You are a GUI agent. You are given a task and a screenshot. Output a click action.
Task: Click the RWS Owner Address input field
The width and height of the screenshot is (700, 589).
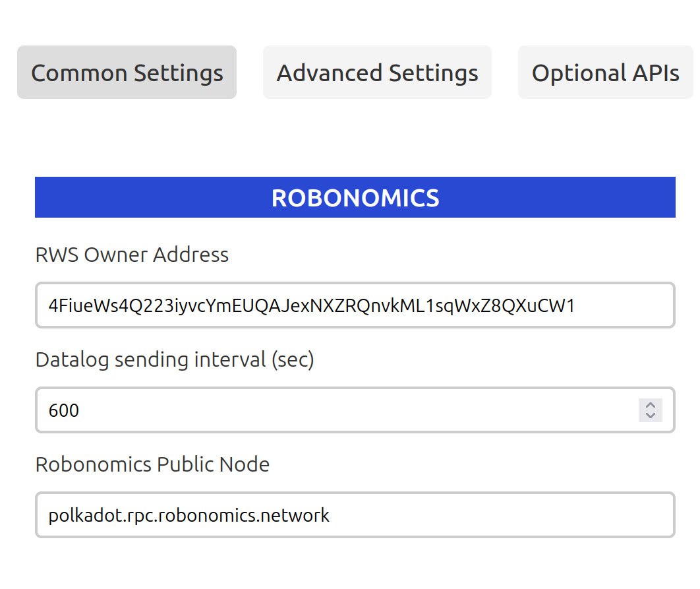coord(355,305)
